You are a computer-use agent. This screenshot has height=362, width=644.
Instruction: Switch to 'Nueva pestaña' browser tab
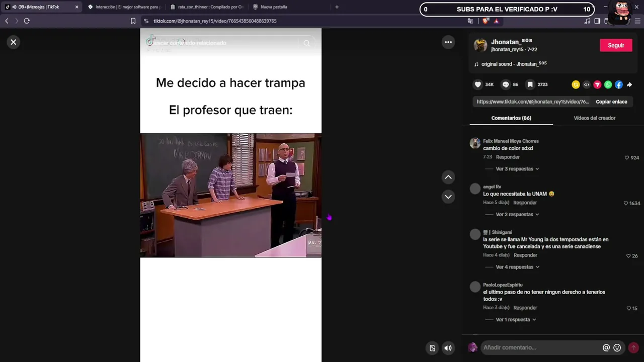pos(289,7)
